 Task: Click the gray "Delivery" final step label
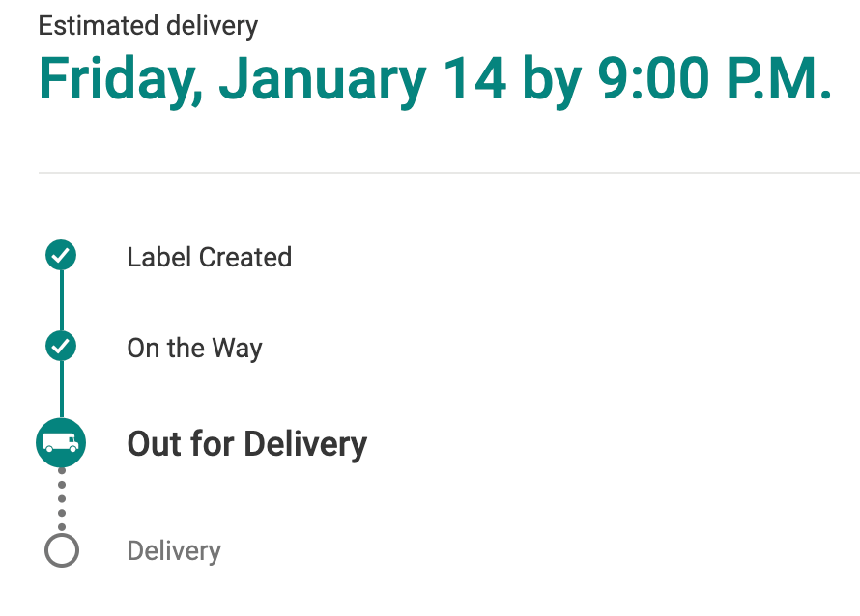tap(174, 551)
